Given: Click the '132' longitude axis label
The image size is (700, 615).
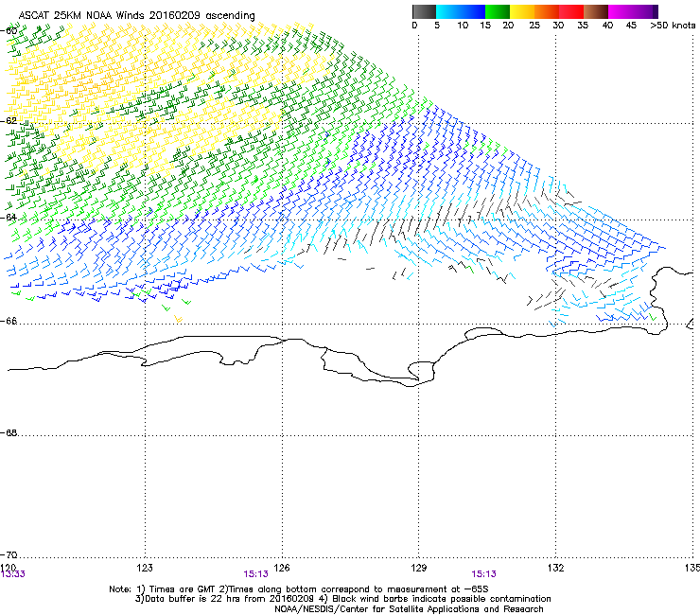Looking at the screenshot, I should pyautogui.click(x=556, y=568).
